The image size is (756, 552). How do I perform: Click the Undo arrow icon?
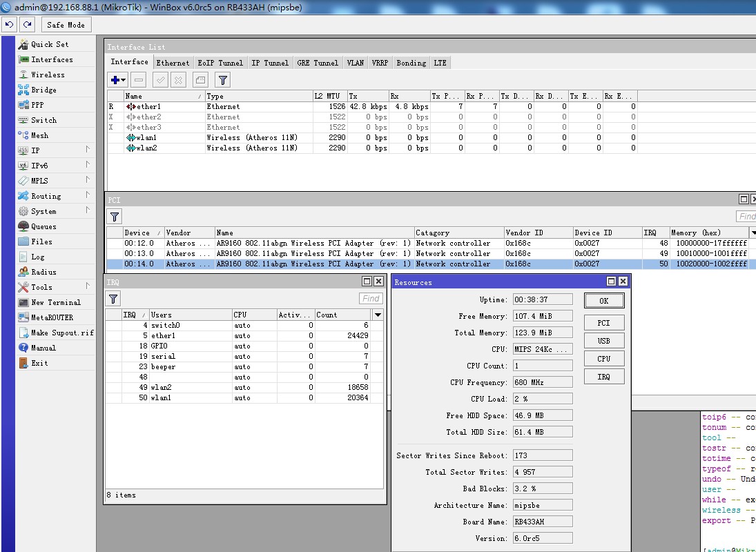10,25
